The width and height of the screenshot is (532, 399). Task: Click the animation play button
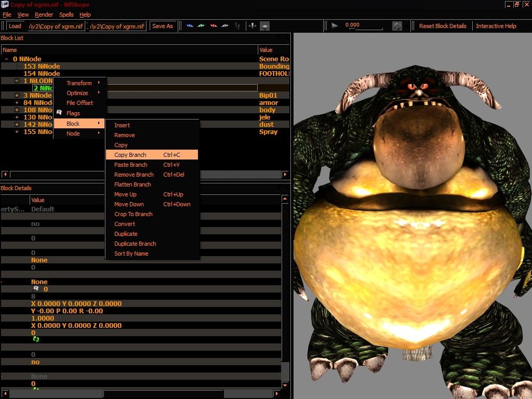[335, 25]
